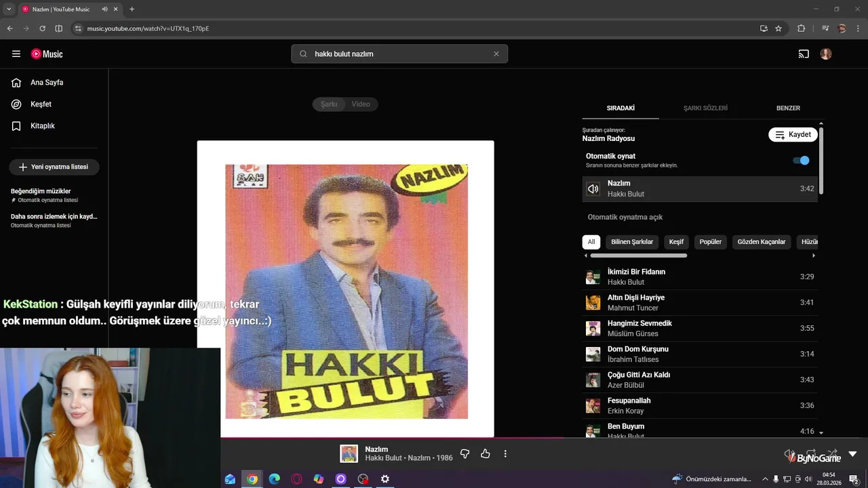Click the chip row right scroll arrow
The image size is (868, 488).
click(814, 256)
